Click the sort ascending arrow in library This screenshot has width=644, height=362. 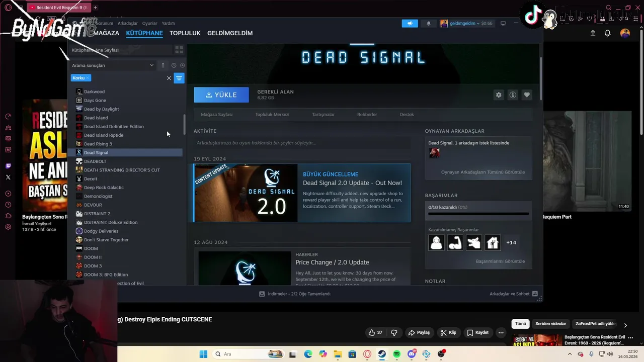coord(163,65)
